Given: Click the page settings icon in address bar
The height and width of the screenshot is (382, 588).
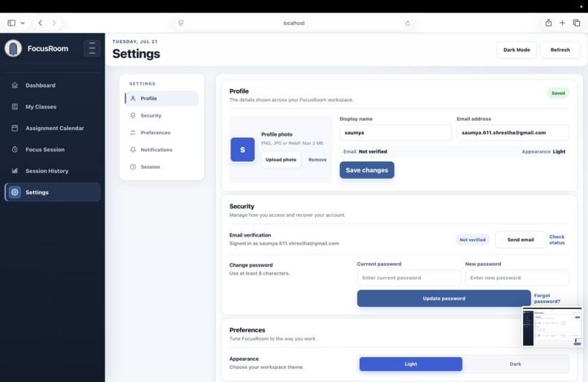Looking at the screenshot, I should click(181, 23).
